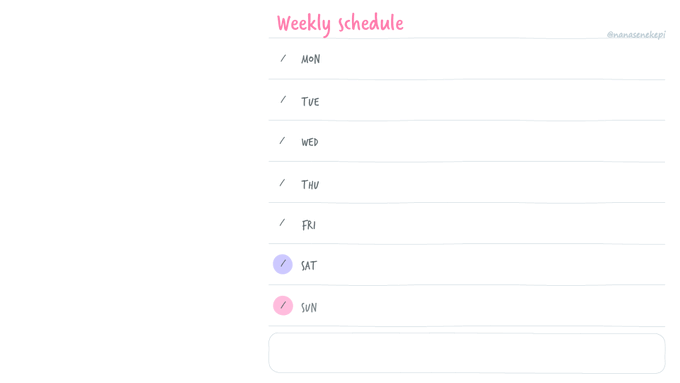Click the date slash next to MON
This screenshot has height=383, width=680.
283,58
